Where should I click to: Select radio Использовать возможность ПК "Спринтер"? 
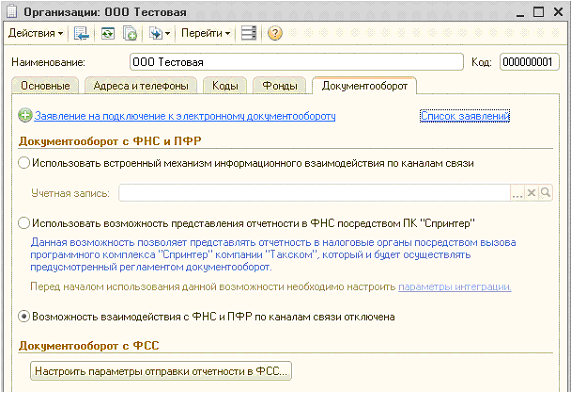24,223
